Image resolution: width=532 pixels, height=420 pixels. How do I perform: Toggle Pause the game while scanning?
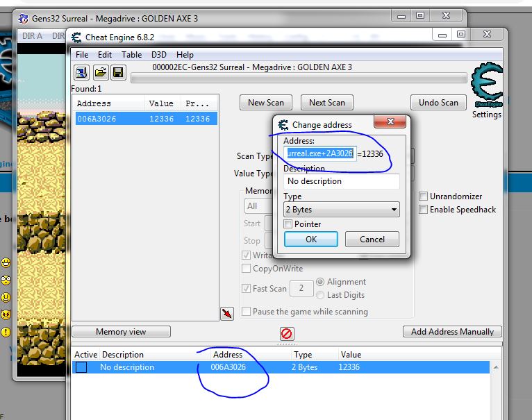(246, 311)
